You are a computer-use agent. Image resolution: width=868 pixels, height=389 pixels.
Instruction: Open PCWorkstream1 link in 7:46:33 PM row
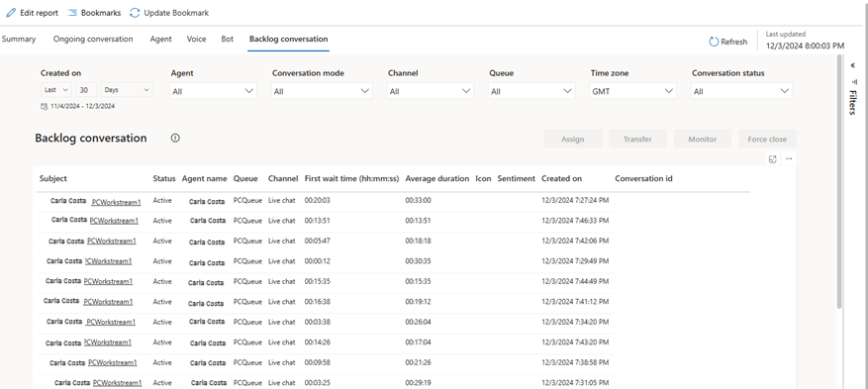(114, 221)
